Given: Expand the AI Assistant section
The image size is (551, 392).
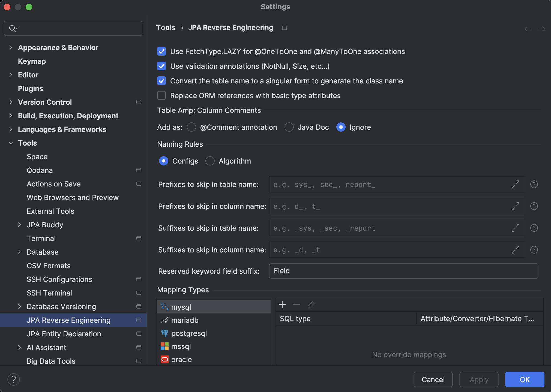Looking at the screenshot, I should 20,347.
